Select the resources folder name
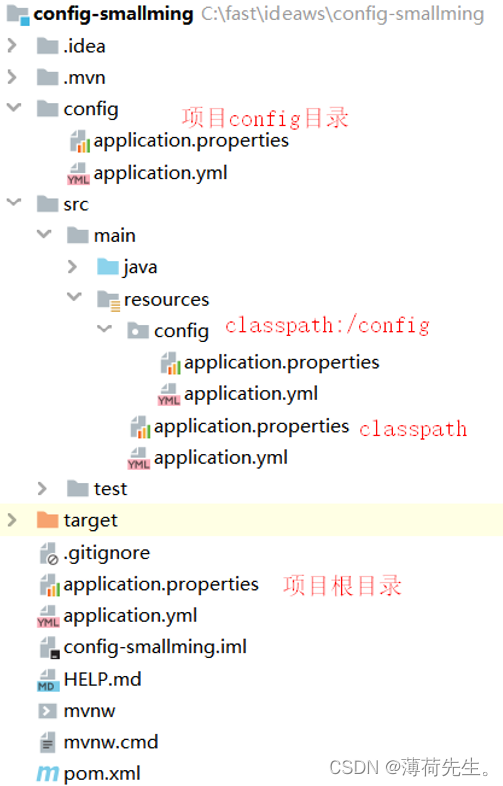The image size is (503, 786). [x=166, y=300]
